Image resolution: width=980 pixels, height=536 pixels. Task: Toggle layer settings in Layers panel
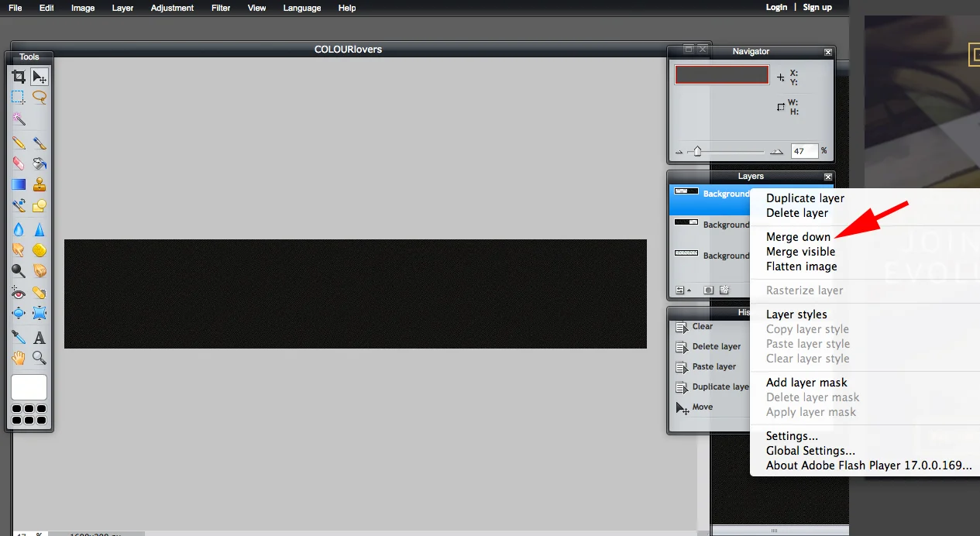pos(682,290)
